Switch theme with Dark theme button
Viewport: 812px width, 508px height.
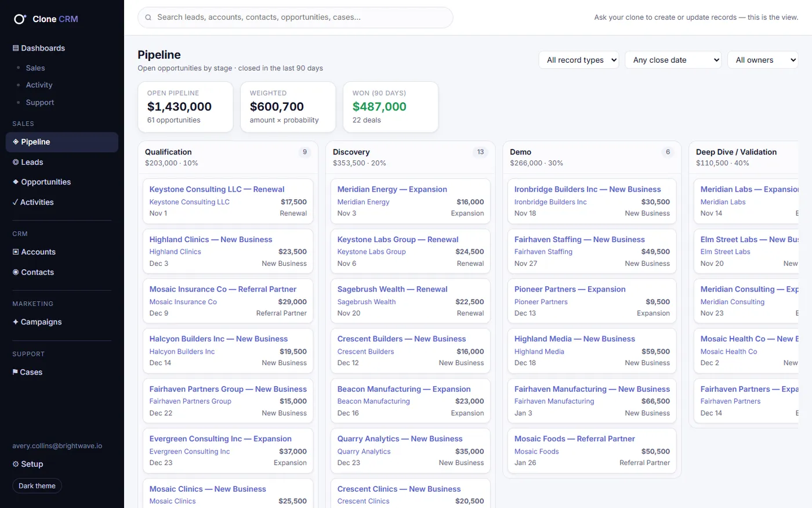[37, 486]
